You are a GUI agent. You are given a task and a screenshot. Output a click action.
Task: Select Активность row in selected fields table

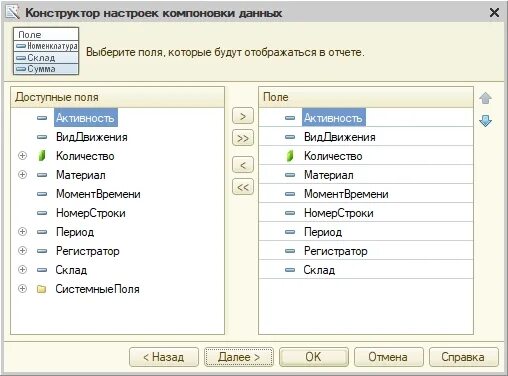tap(366, 117)
